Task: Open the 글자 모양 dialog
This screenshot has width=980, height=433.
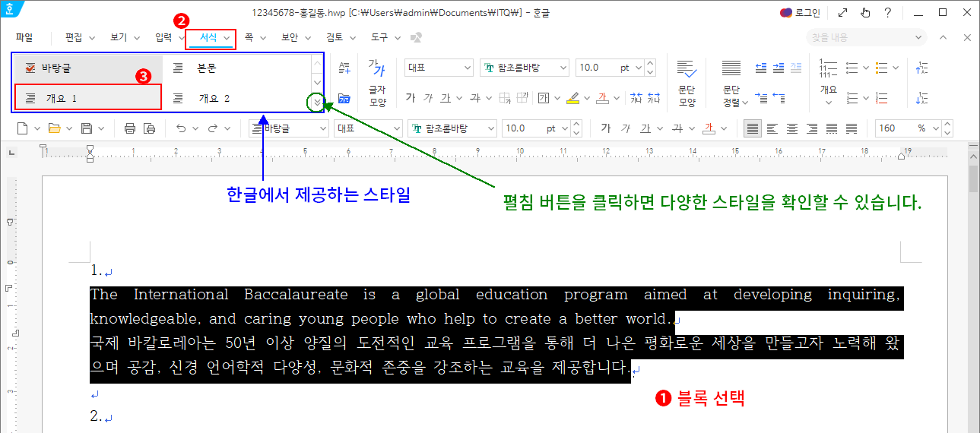Action: tap(378, 84)
